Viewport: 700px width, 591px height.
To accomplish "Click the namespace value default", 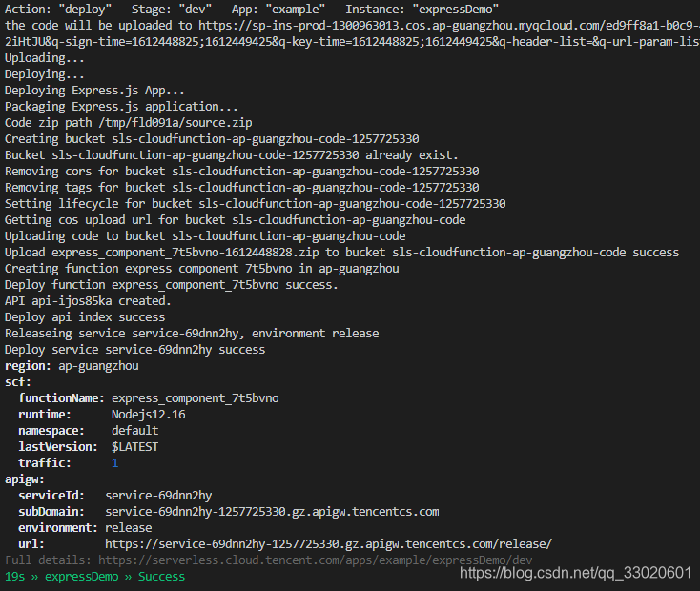I will click(x=134, y=430).
